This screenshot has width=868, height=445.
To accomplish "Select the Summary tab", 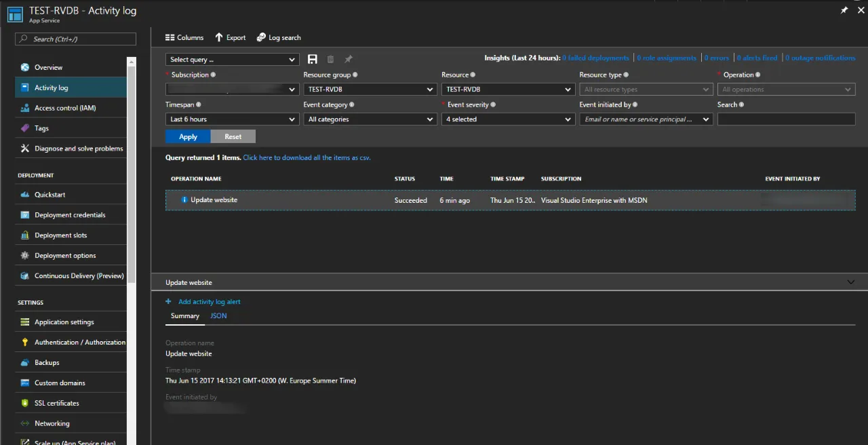I will click(184, 316).
